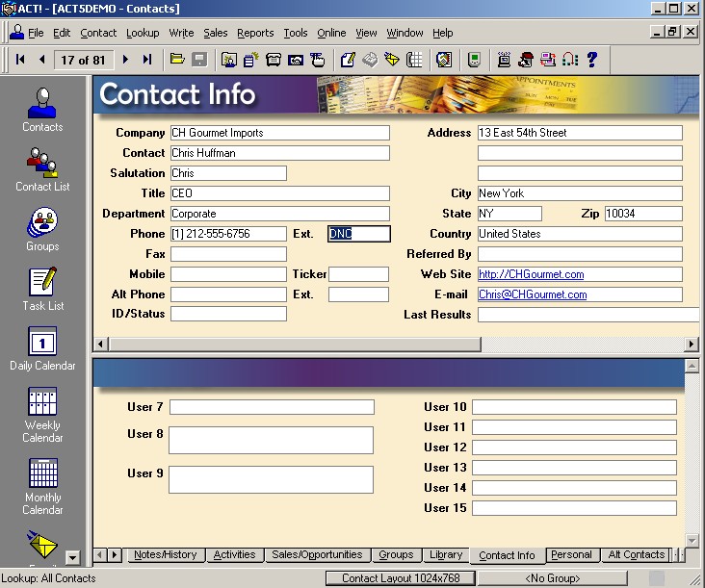Click the red-hatted person toolbar icon
The height and width of the screenshot is (588, 705).
tap(526, 60)
